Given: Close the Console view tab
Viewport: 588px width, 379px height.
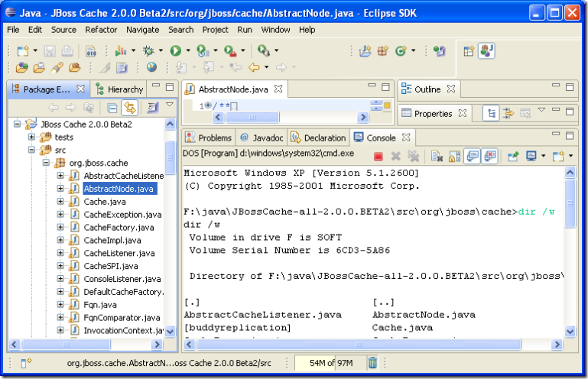Looking at the screenshot, I should [406, 138].
